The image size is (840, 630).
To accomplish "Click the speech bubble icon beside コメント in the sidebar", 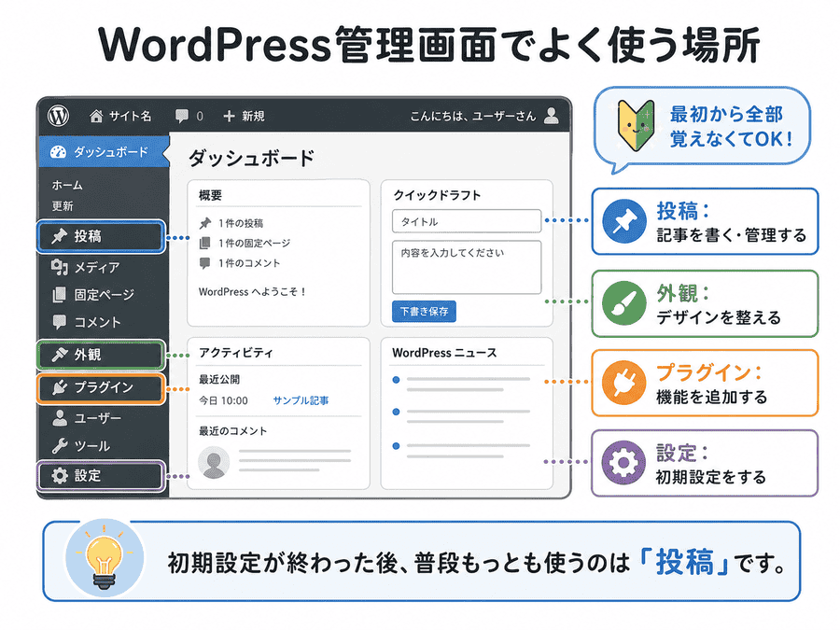I will tap(59, 321).
